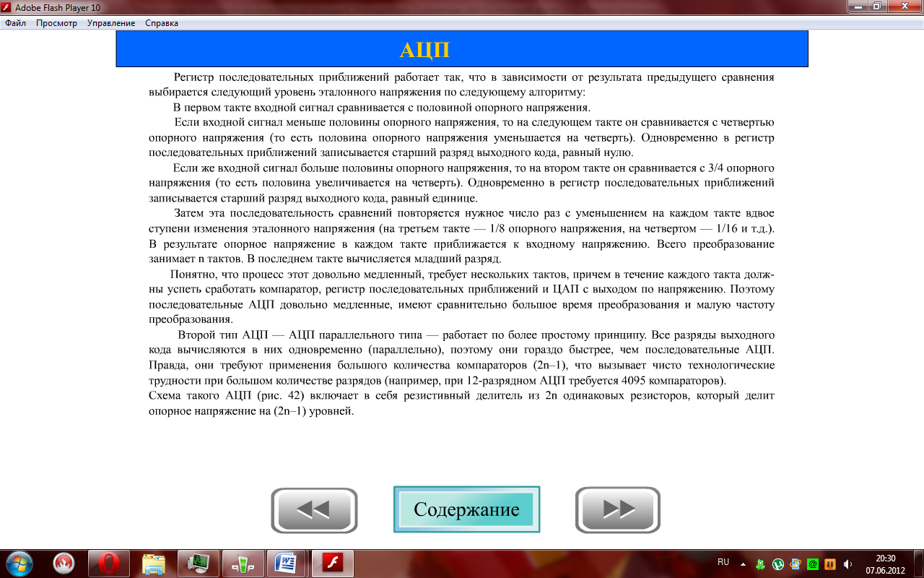Open the volume speaker tray icon
This screenshot has width=924, height=578.
pos(847,564)
